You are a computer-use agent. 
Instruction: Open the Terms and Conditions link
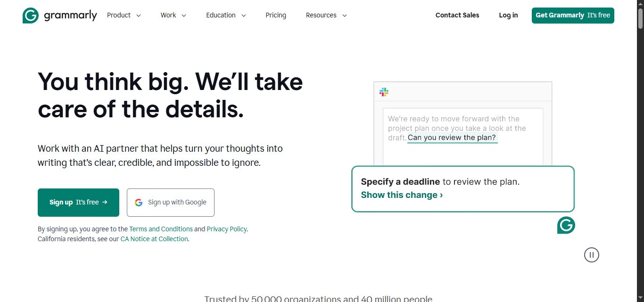[161, 229]
